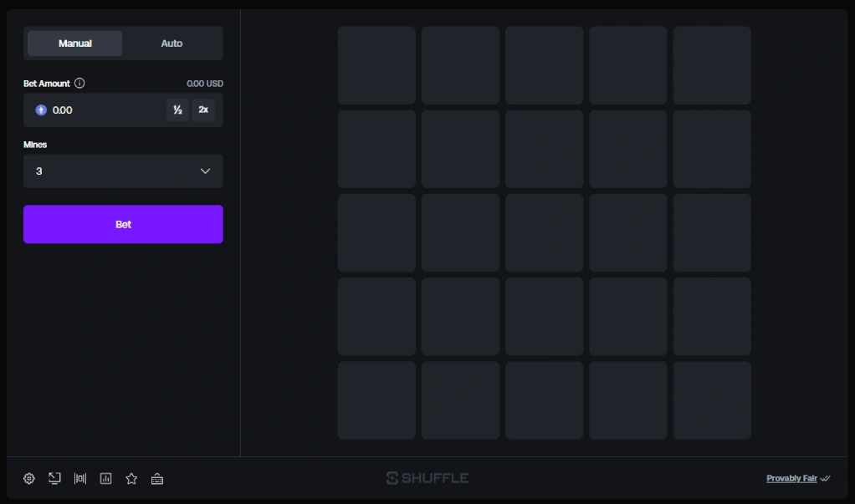Reveal first row, middle column tile
The height and width of the screenshot is (504, 855).
pyautogui.click(x=544, y=65)
